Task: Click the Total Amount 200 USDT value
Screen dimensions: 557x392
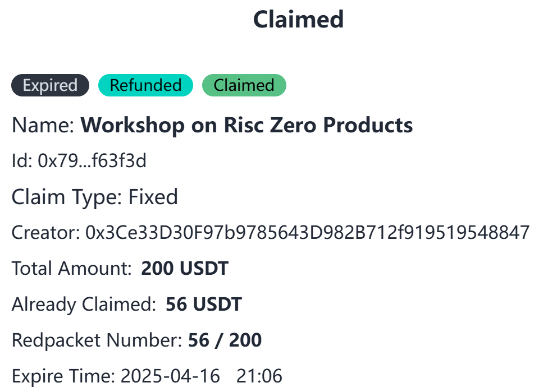Action: 184,268
